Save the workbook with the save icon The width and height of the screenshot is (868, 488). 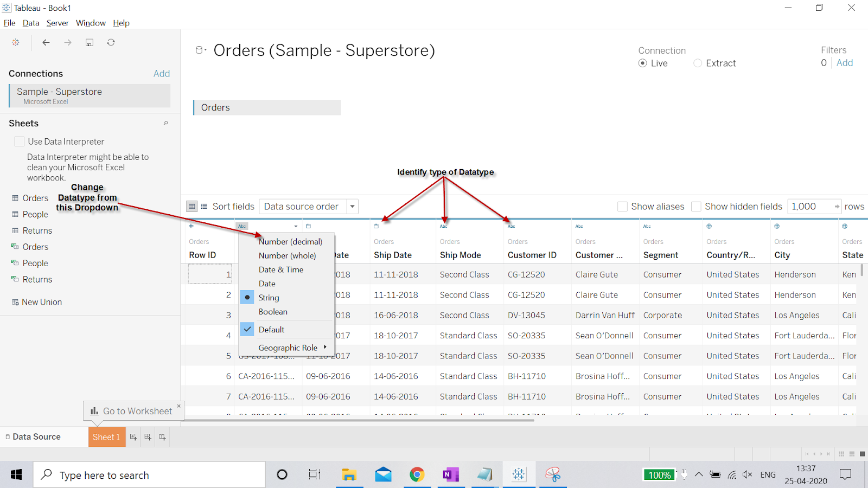tap(90, 42)
